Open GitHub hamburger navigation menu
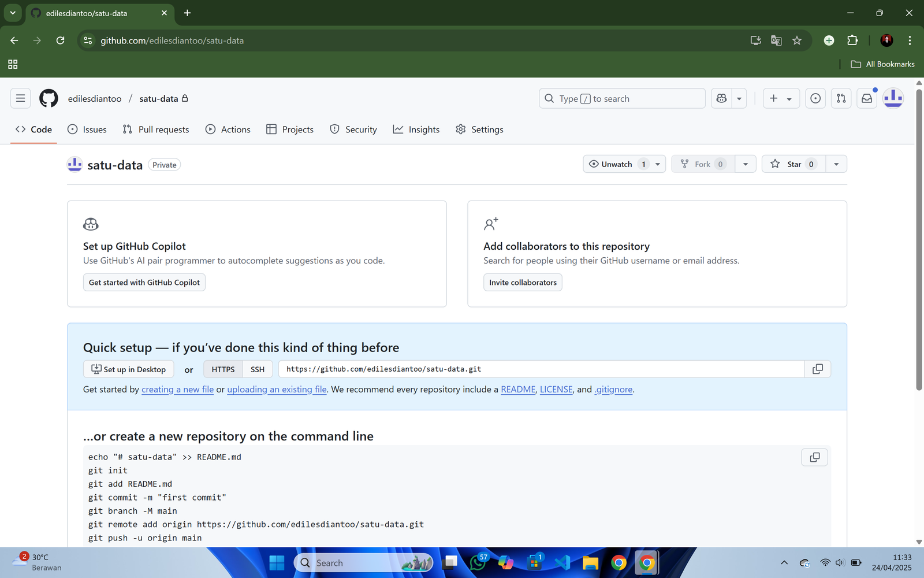The image size is (924, 578). tap(21, 98)
